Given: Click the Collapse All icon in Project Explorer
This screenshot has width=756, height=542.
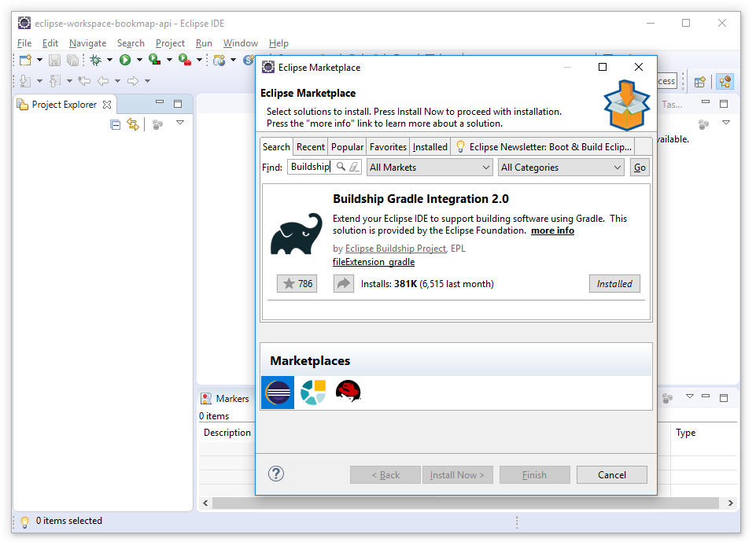Looking at the screenshot, I should (116, 124).
